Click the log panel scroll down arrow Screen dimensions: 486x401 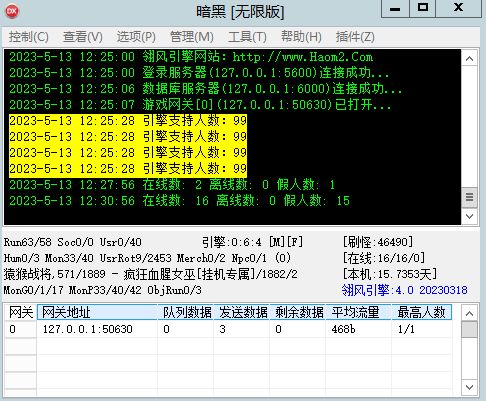[x=469, y=216]
